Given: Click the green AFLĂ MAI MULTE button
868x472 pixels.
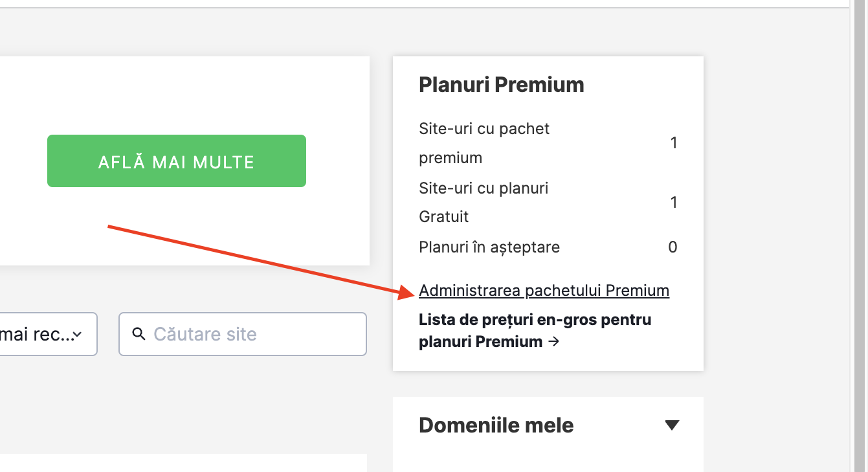Looking at the screenshot, I should click(176, 161).
